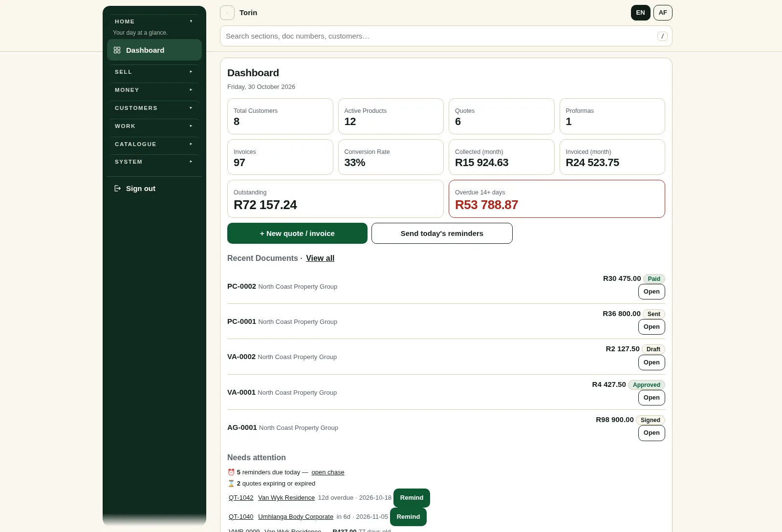782x532 pixels.
Task: Click the Overdue 14+ days card
Action: pos(557,199)
